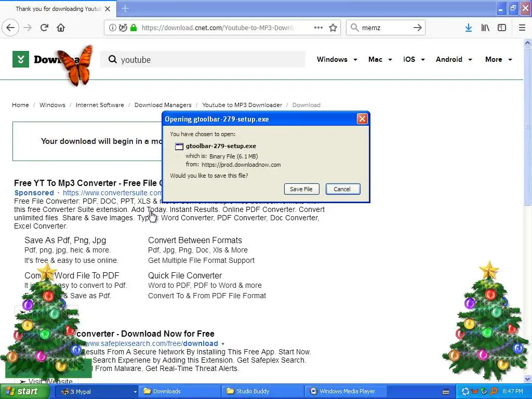
Task: Select the Thank you for downloading tab
Action: [x=58, y=9]
